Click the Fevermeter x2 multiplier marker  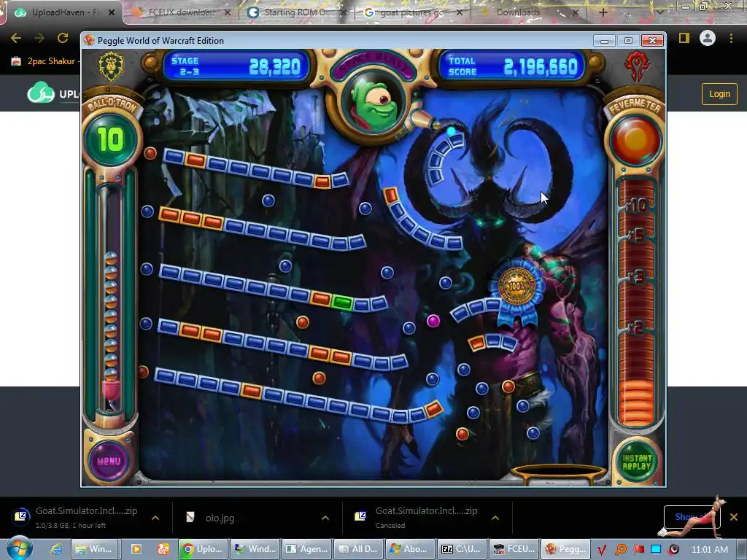coord(635,327)
